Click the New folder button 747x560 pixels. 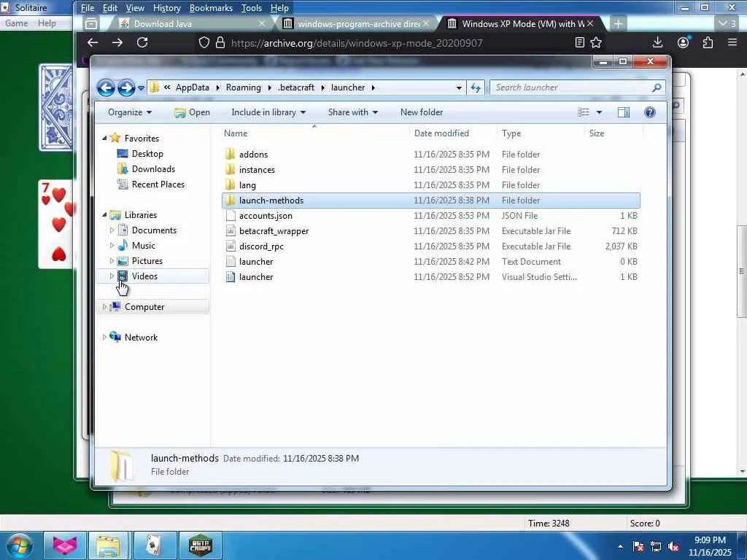(x=422, y=112)
